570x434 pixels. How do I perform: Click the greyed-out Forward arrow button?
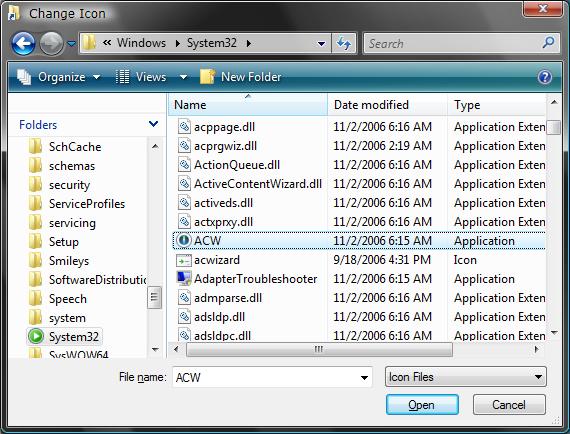pos(51,44)
